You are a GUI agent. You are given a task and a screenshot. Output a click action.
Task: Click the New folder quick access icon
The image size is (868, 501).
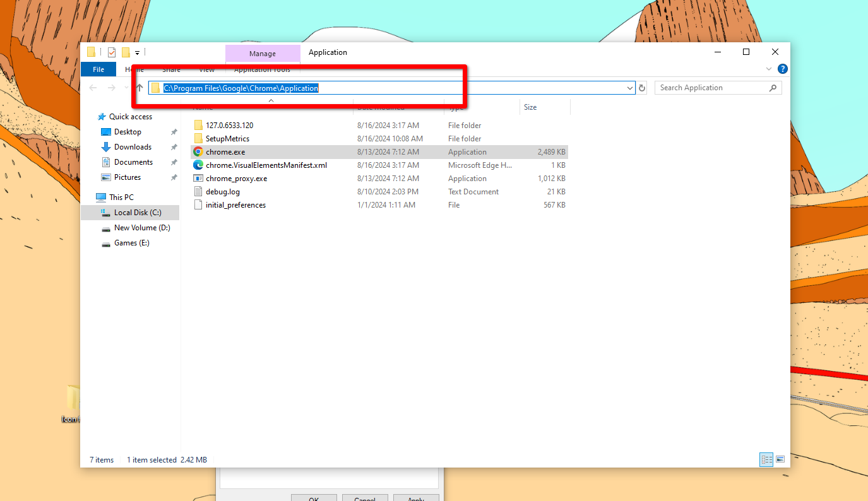[x=126, y=52]
